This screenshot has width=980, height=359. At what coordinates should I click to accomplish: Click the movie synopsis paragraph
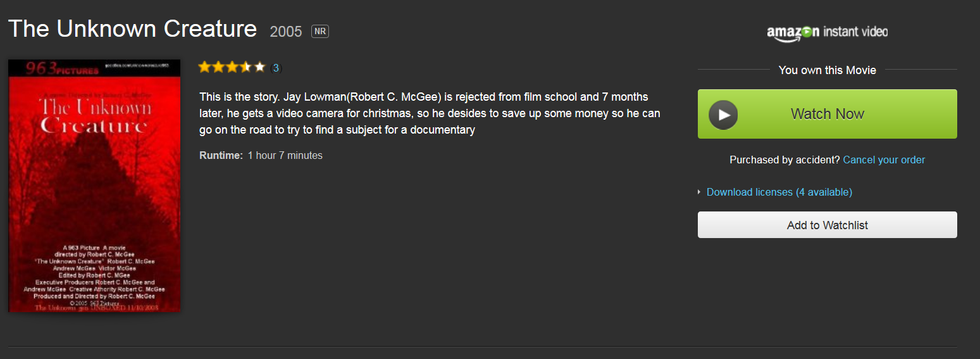(x=430, y=113)
